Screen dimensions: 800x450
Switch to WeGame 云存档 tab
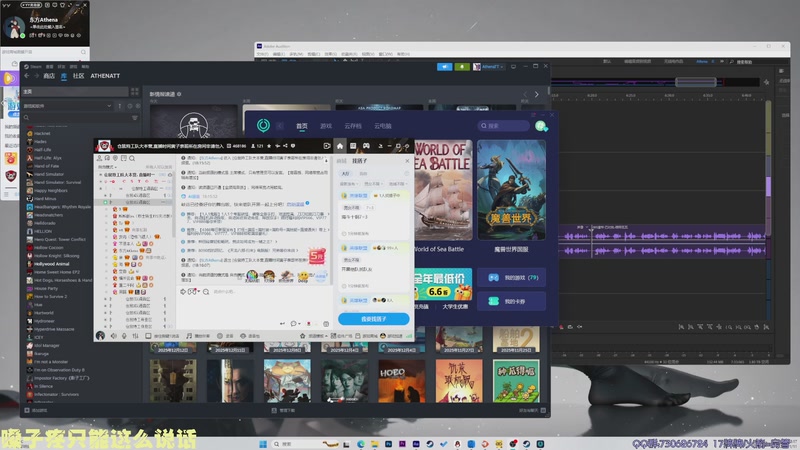click(x=353, y=126)
